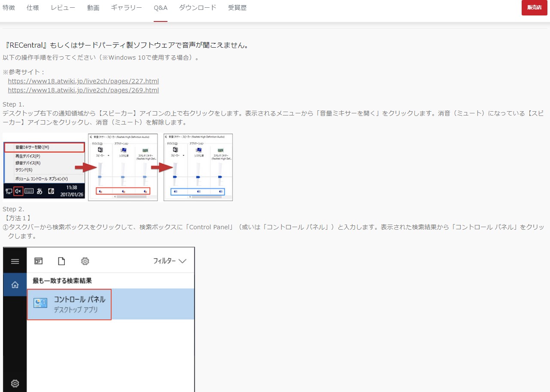550x392 pixels.
Task: Go to the 動画 tab
Action: click(93, 8)
